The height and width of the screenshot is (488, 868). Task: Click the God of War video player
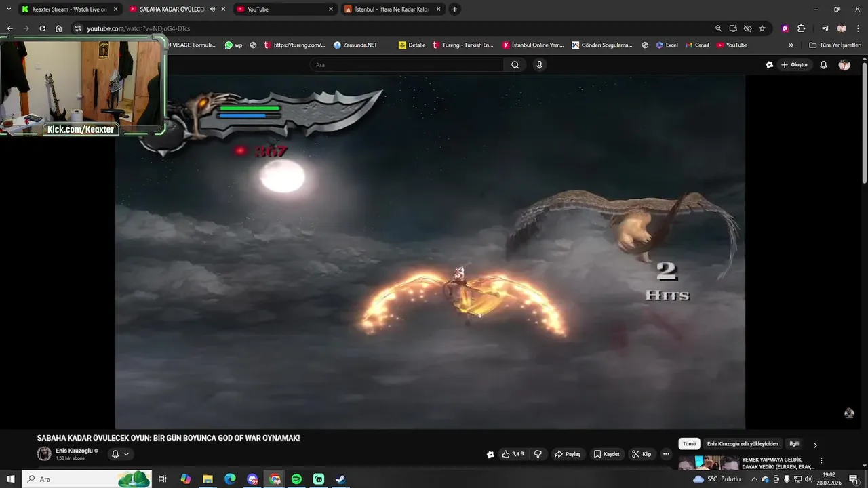pos(430,251)
